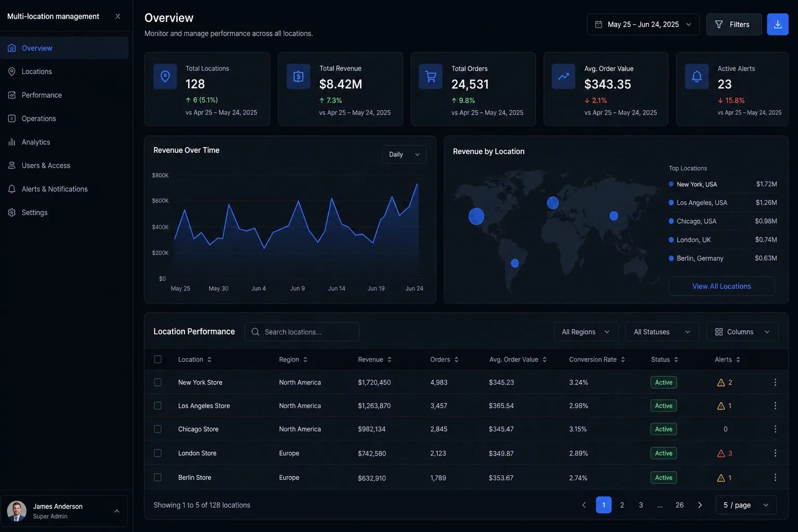The width and height of the screenshot is (798, 532).
Task: Click the large North America map bubble
Action: coord(476,216)
